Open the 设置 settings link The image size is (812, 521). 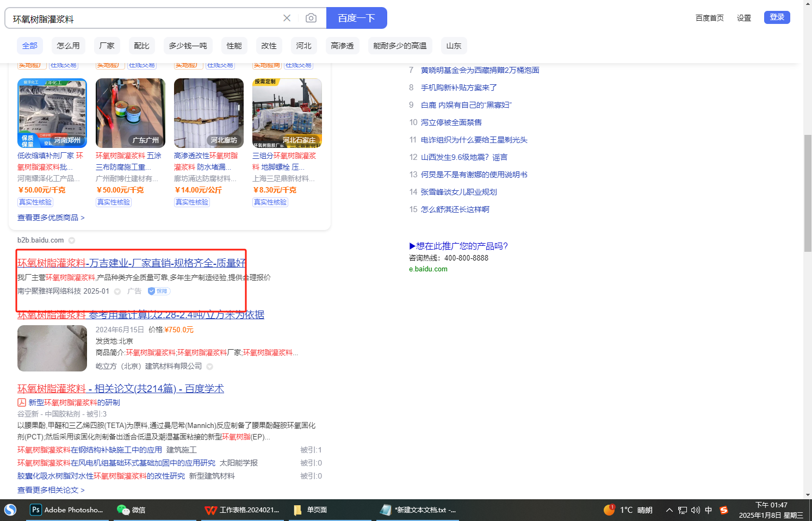click(x=744, y=18)
